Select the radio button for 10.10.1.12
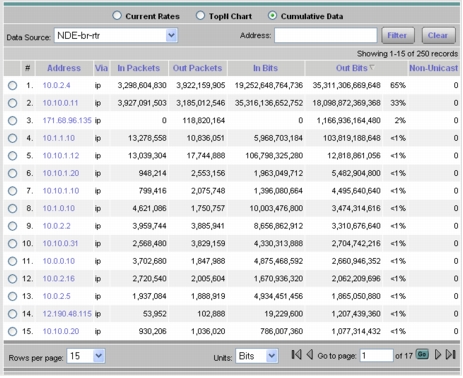This screenshot has height=378, width=463. [x=12, y=156]
